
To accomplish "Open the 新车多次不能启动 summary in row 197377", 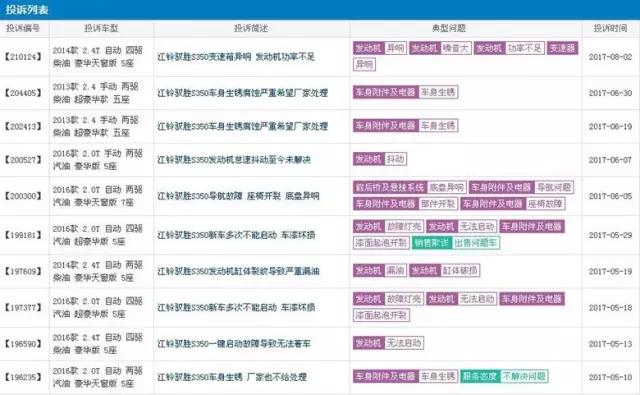I will pyautogui.click(x=236, y=307).
